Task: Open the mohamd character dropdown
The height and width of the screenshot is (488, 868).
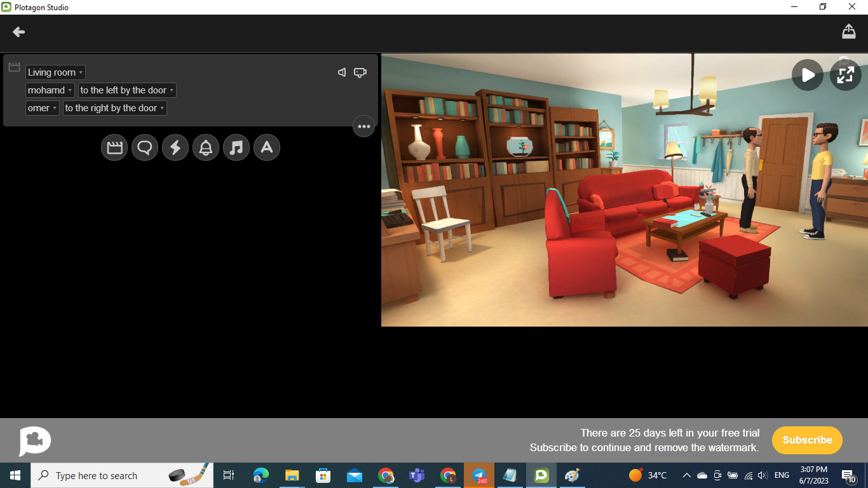Action: (x=50, y=90)
